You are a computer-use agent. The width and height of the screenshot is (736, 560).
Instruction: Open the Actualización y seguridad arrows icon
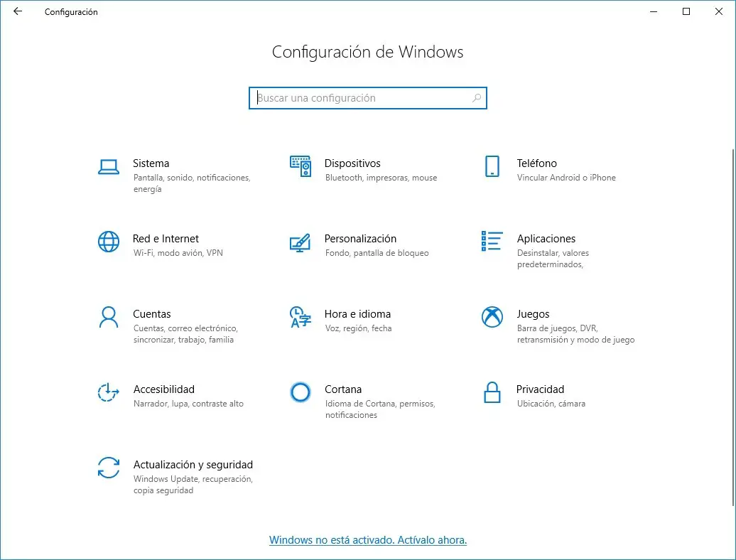(109, 468)
